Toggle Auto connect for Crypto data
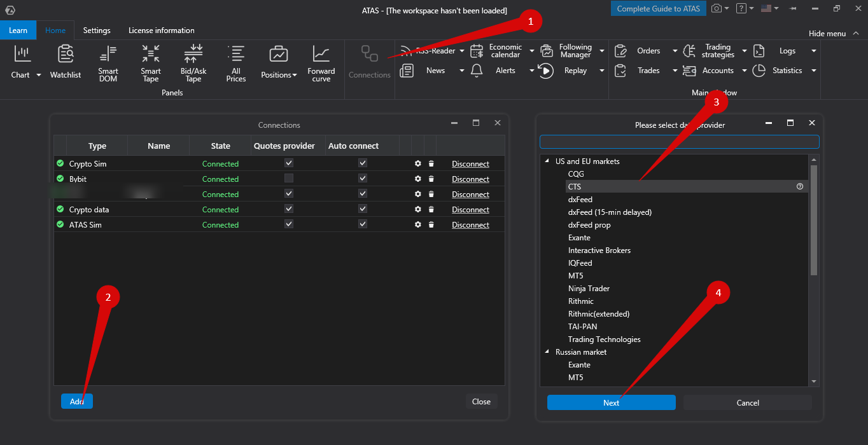Image resolution: width=868 pixels, height=445 pixels. click(363, 209)
